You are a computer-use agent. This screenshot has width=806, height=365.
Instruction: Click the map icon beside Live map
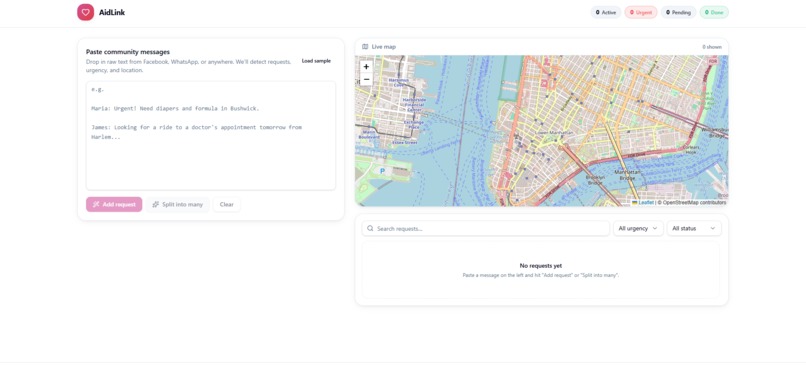click(365, 47)
